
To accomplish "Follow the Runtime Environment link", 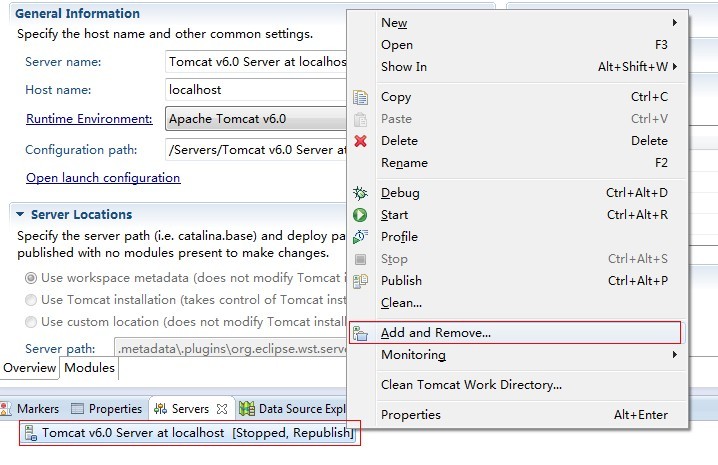I will coord(89,119).
